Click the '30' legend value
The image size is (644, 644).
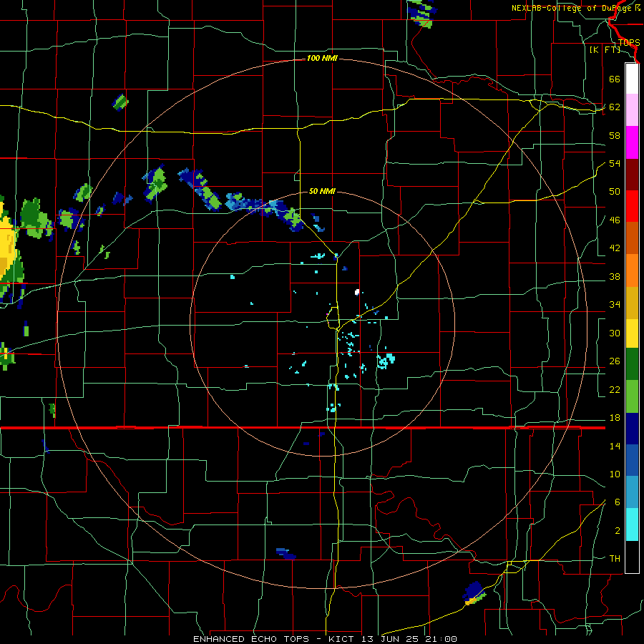click(x=615, y=333)
